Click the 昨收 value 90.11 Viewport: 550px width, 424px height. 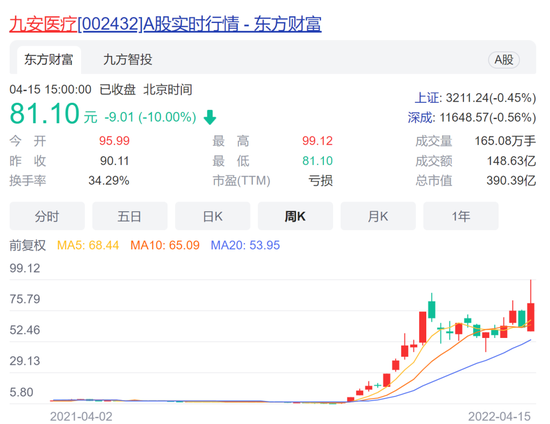click(x=114, y=161)
